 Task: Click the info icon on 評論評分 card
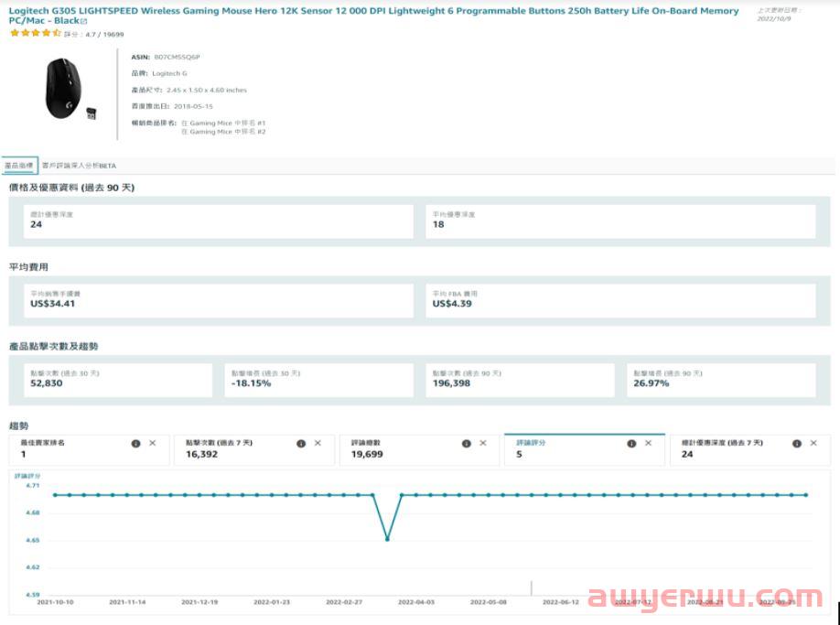(631, 444)
